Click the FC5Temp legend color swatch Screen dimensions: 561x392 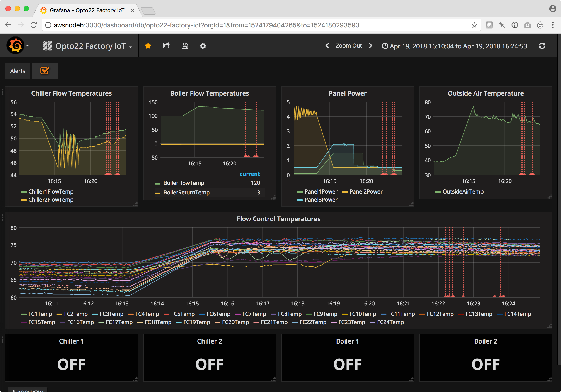(167, 314)
